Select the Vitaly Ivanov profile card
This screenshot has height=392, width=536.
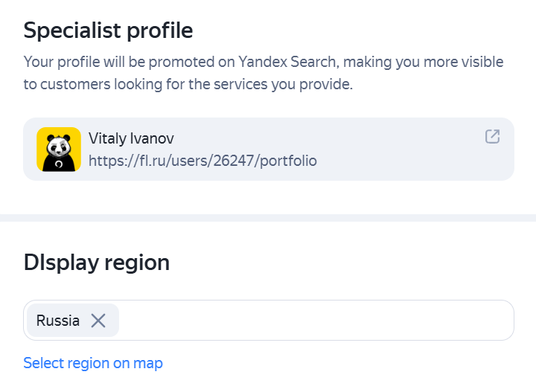point(269,150)
